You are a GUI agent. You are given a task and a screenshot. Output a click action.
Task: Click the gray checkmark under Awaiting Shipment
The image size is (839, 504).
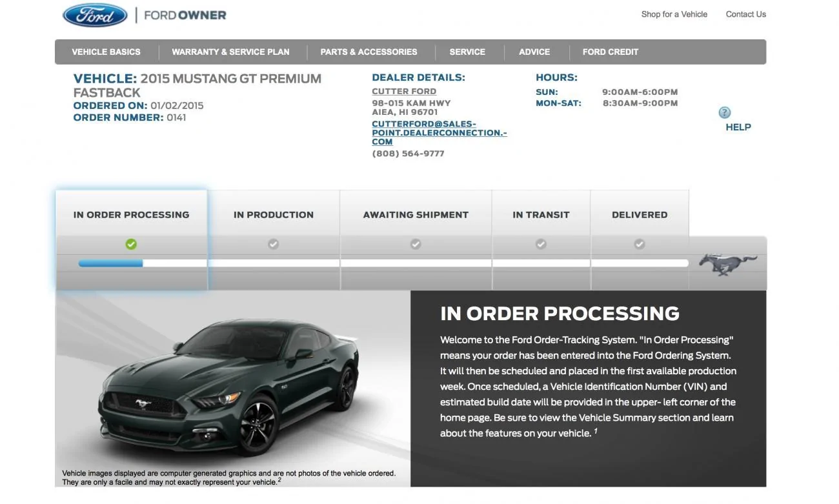[416, 244]
